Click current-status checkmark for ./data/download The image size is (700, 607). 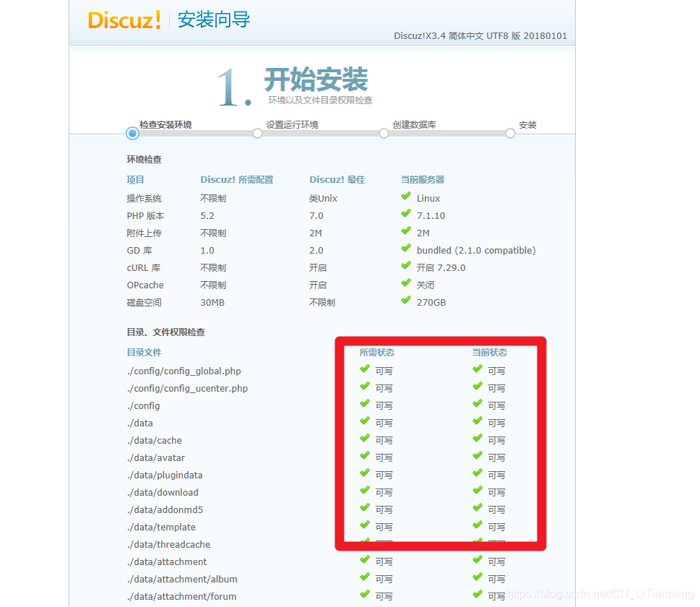pyautogui.click(x=478, y=491)
